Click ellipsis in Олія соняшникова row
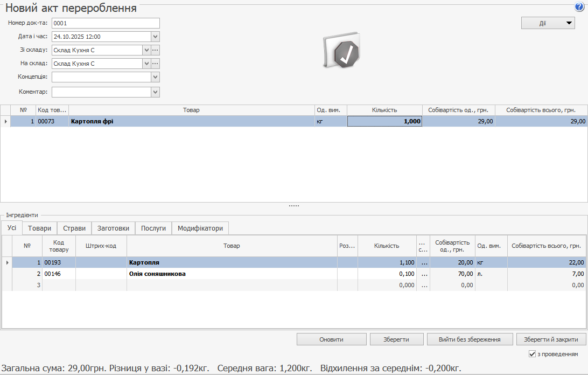Image resolution: width=588 pixels, height=375 pixels. (424, 274)
